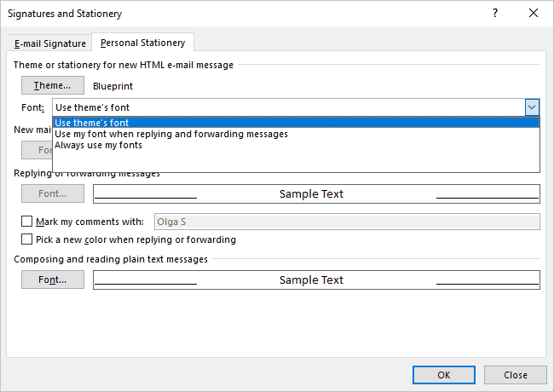Open the Theme... chooser button
The height and width of the screenshot is (392, 554).
click(x=53, y=85)
